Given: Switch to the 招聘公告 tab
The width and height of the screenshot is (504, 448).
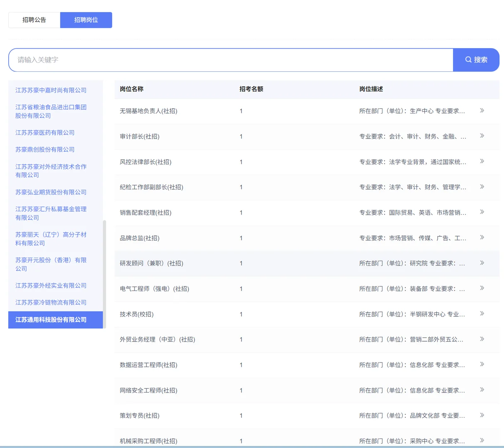Looking at the screenshot, I should 34,20.
